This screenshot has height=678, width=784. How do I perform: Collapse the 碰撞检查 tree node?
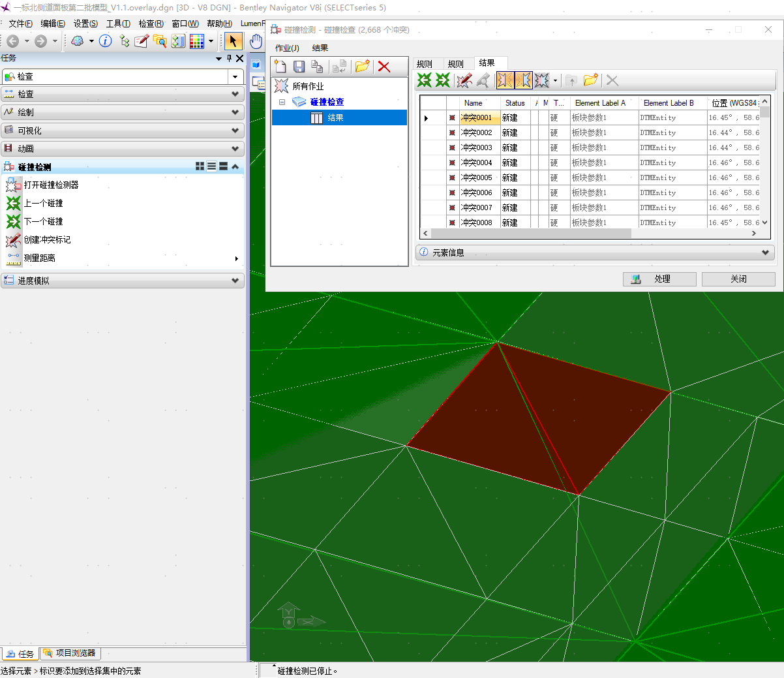tap(282, 102)
